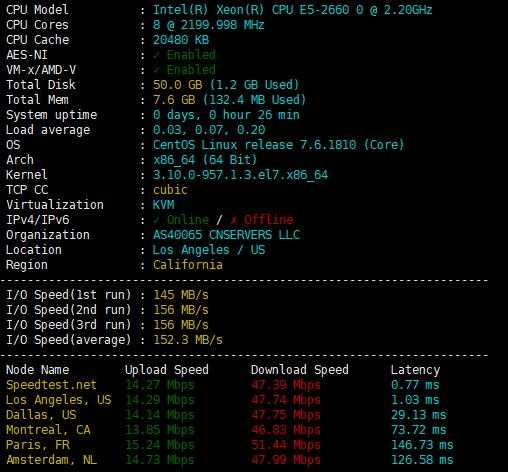
Task: Click the CPU model value Intel Xeon E5-2660
Action: point(292,10)
